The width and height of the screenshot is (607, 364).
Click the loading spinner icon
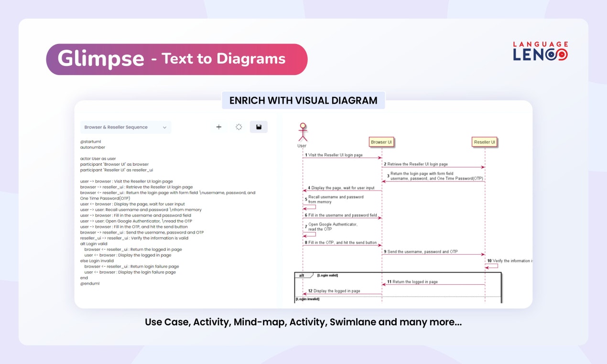(239, 127)
